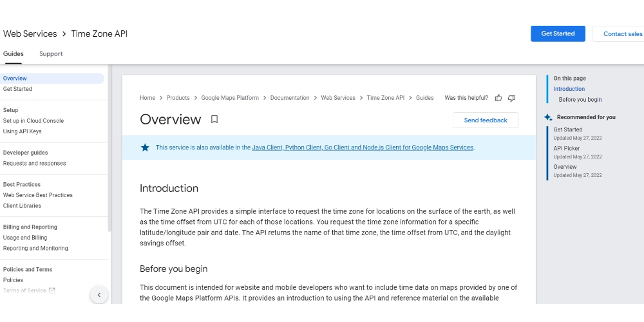Open Set up in Cloud Console

[x=33, y=120]
